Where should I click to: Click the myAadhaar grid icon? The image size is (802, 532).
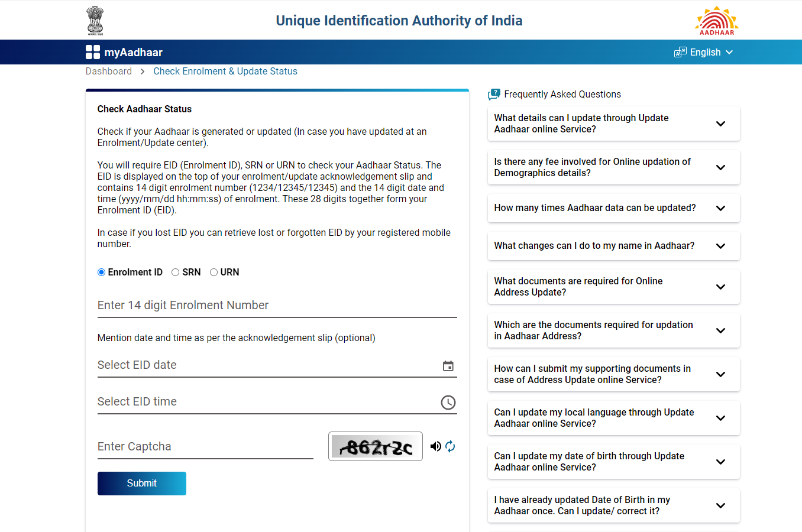tap(92, 52)
